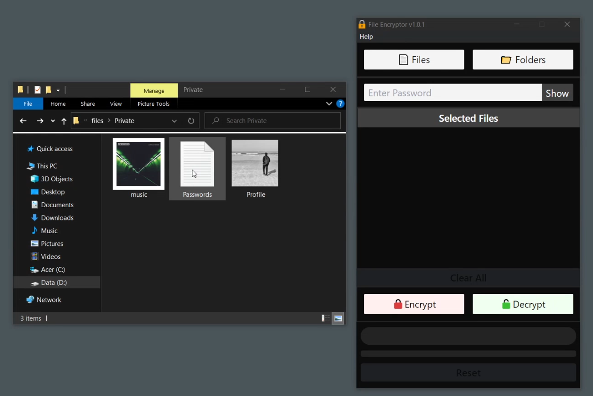The image size is (593, 396).
Task: Open the Home ribbon tab
Action: pos(58,104)
